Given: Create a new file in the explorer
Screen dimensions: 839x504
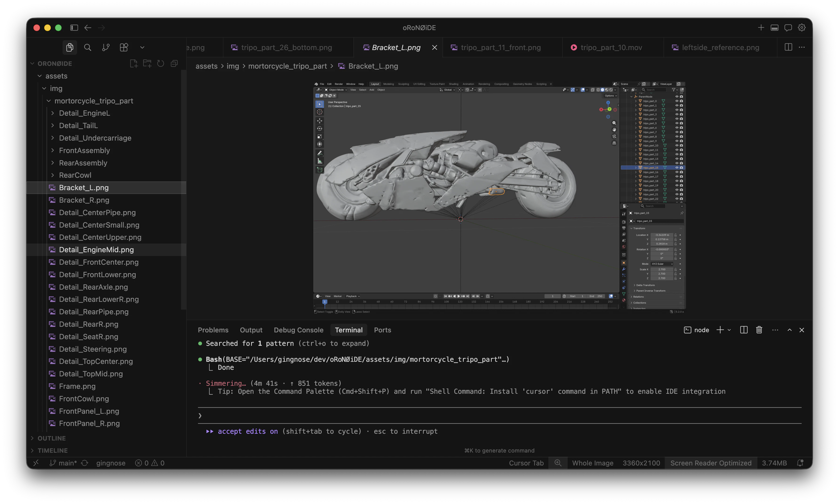Looking at the screenshot, I should point(134,63).
